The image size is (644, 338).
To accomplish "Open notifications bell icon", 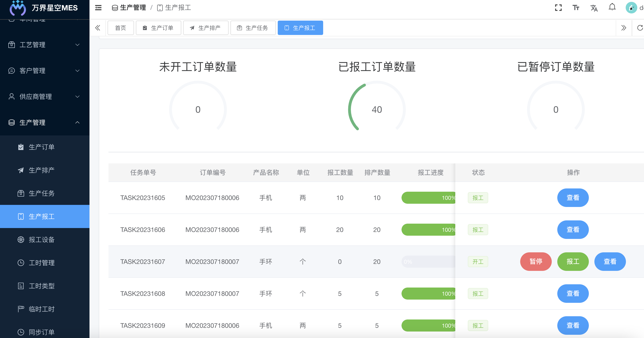I will [612, 7].
